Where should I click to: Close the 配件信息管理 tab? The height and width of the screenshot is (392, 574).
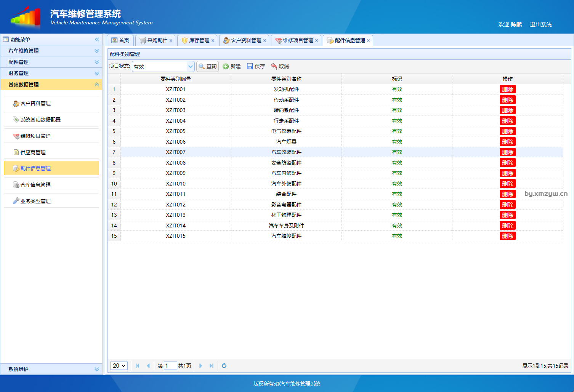pos(369,41)
